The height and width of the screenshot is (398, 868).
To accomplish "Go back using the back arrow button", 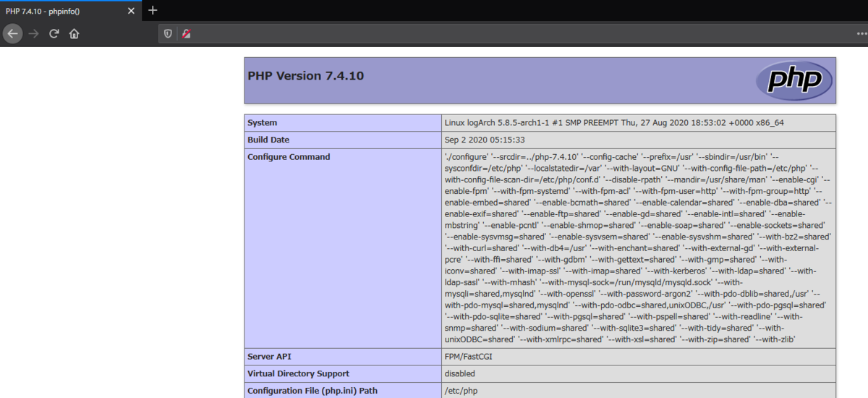I will click(x=12, y=33).
